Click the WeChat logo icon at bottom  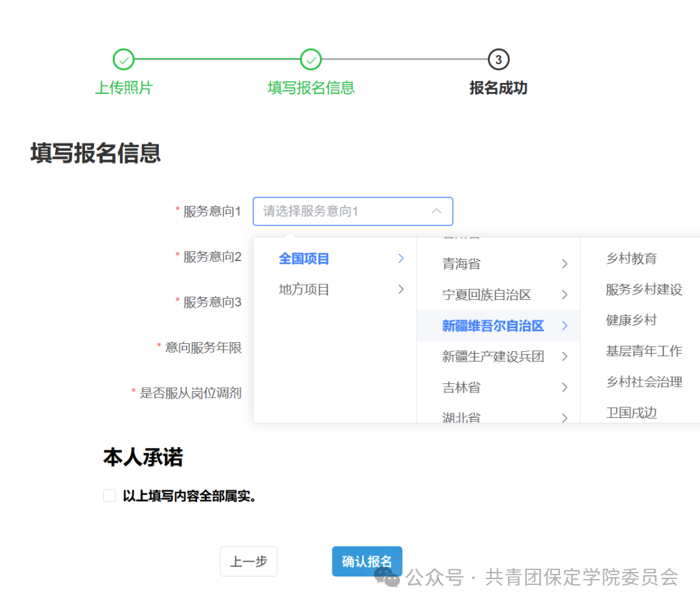point(387,576)
